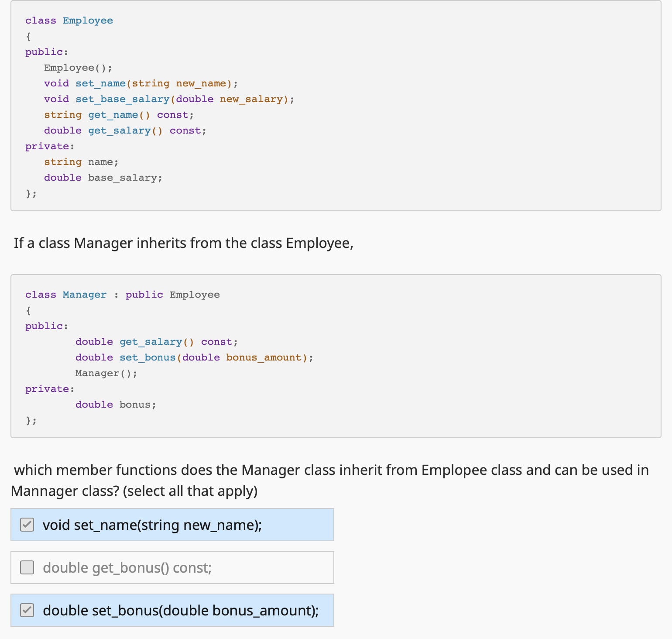Click the string name member line
Screen dimensions: 672x639
[81, 161]
